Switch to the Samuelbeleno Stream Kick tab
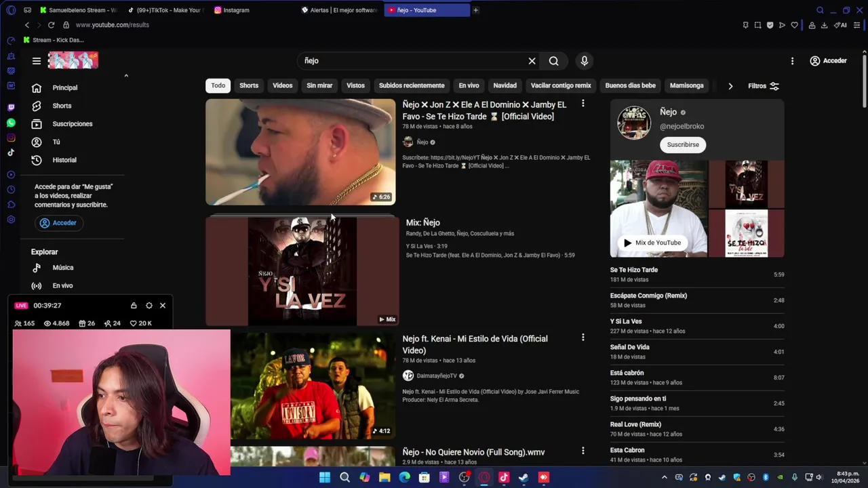 [80, 10]
